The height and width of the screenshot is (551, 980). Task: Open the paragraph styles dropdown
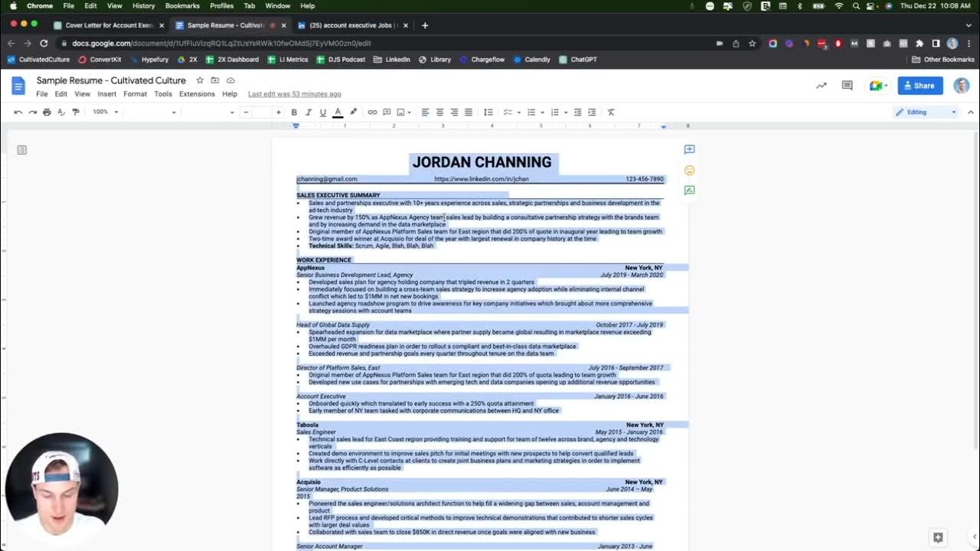click(152, 112)
